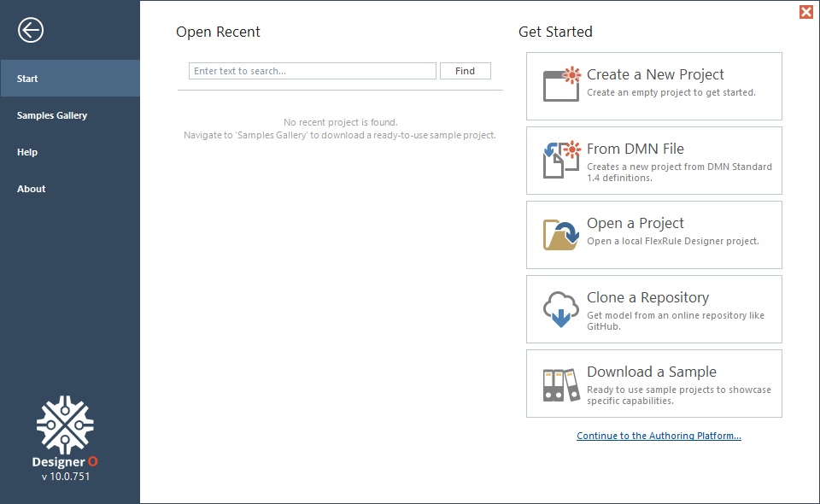Click the Open a Project folder icon

click(561, 235)
